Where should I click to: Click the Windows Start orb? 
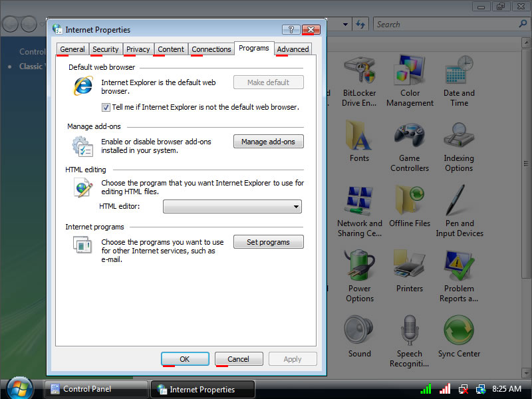[x=20, y=389]
